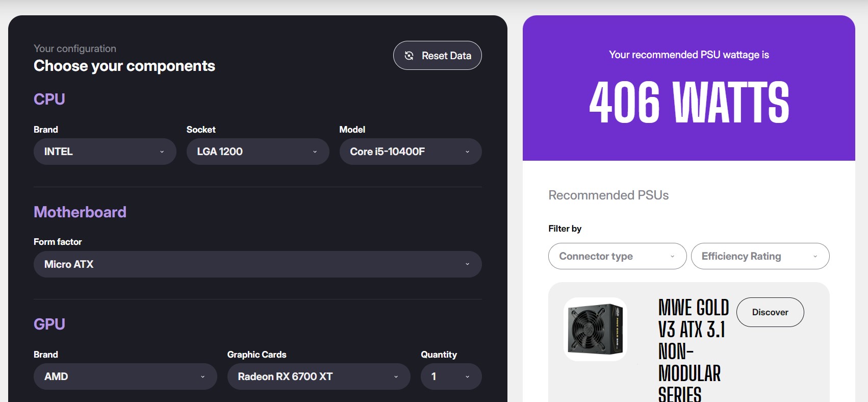Open the Efficiency Rating filter

click(x=760, y=256)
